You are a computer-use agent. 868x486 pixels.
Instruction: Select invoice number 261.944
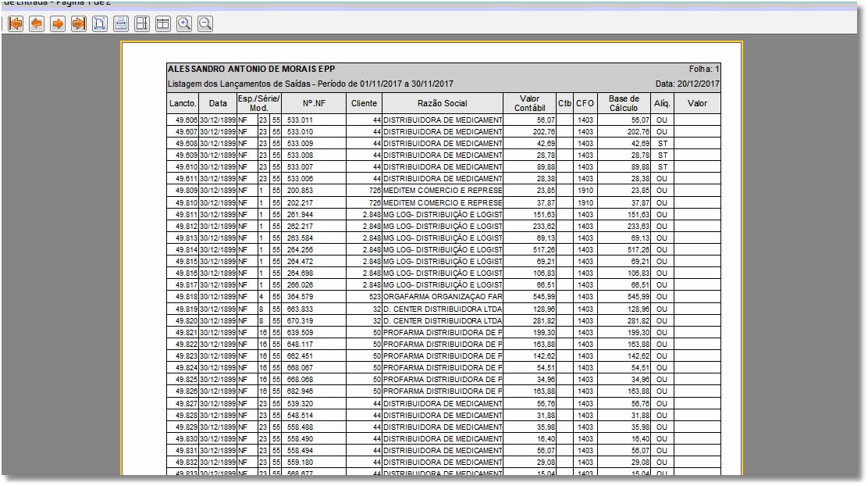click(300, 214)
